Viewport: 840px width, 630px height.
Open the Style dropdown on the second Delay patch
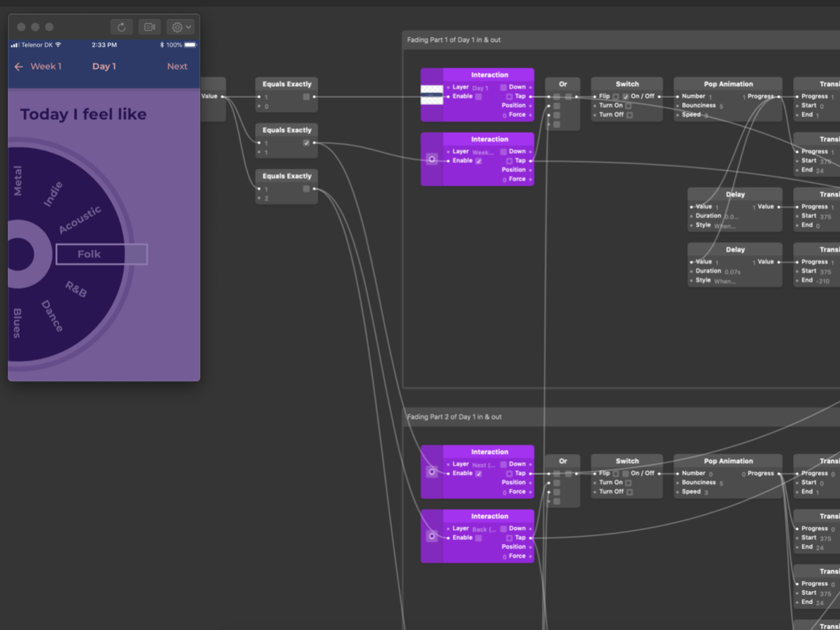click(724, 281)
